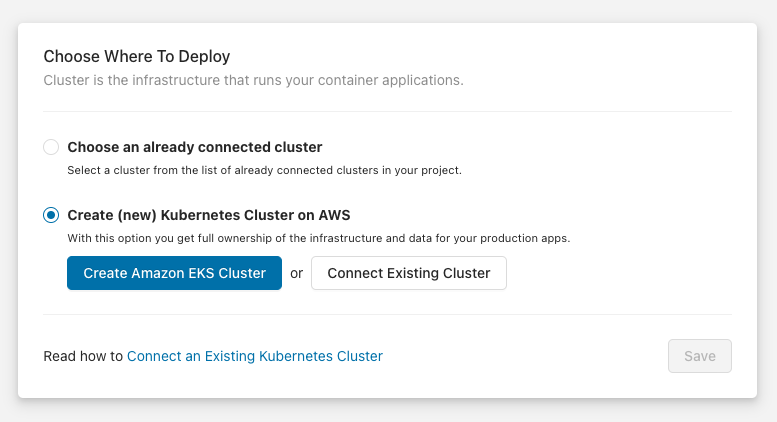777x422 pixels.
Task: Click the Create Amazon EKS Cluster button
Action: 174,273
